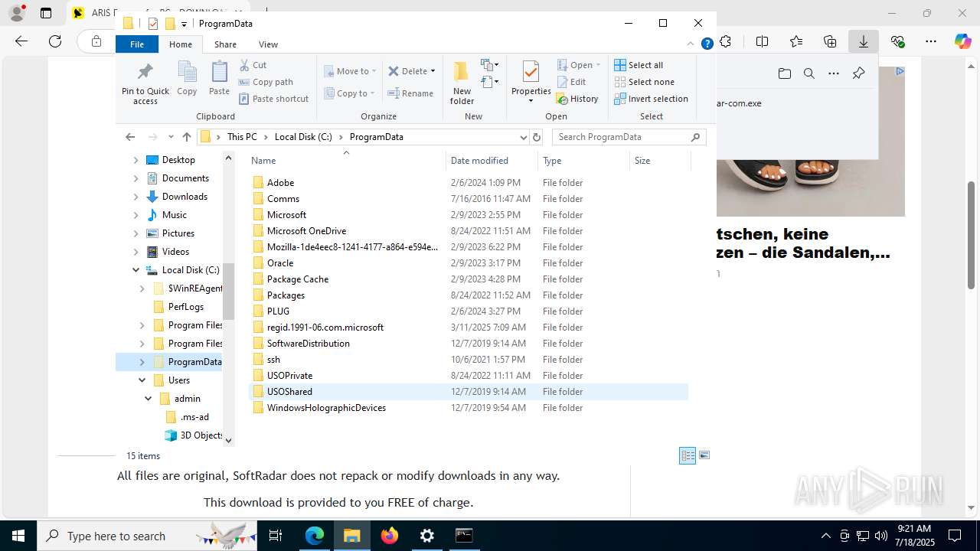The width and height of the screenshot is (980, 551).
Task: Collapse Local Disk (C:) tree node
Action: click(136, 270)
